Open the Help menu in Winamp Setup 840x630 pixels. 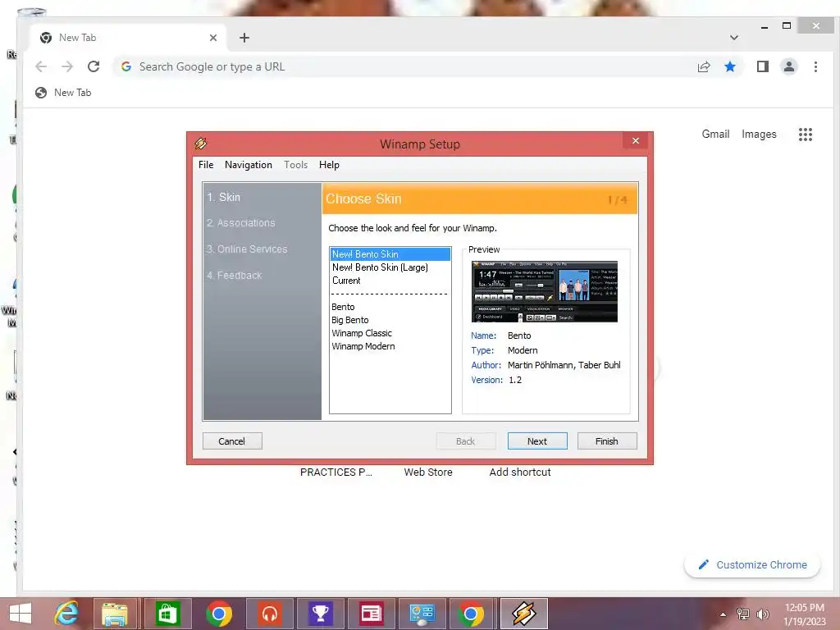tap(329, 164)
